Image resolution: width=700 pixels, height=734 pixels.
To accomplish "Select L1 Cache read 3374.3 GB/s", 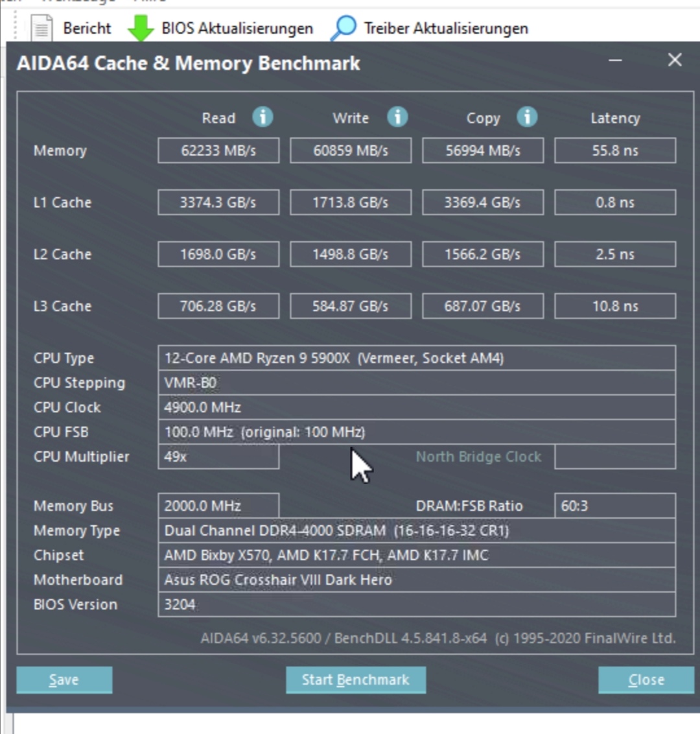I will (218, 202).
